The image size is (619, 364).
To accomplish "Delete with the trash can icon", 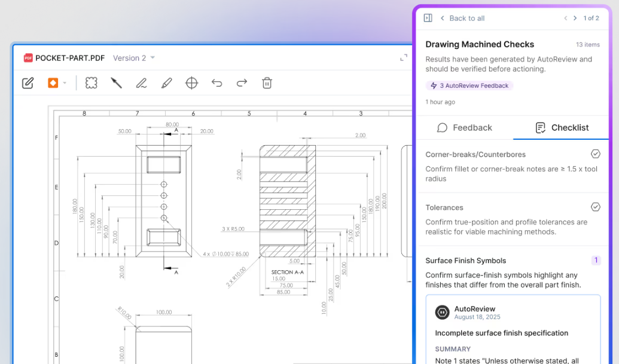I will tap(267, 83).
